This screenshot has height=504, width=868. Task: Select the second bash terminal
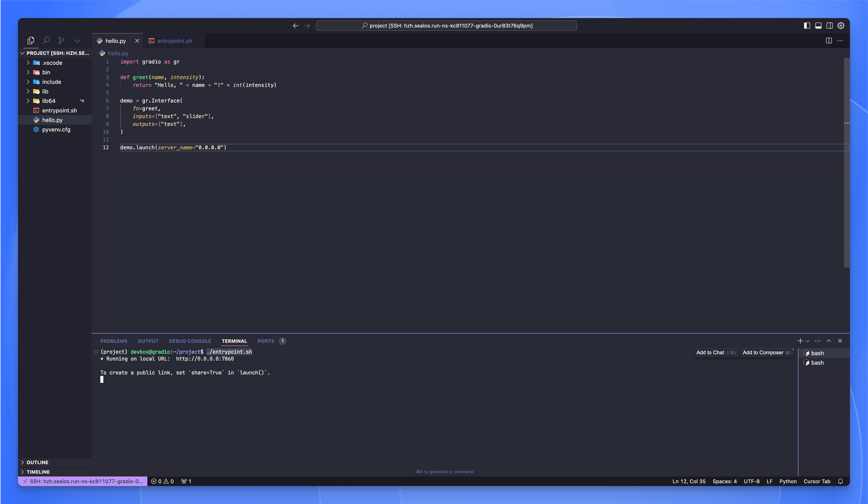point(824,363)
